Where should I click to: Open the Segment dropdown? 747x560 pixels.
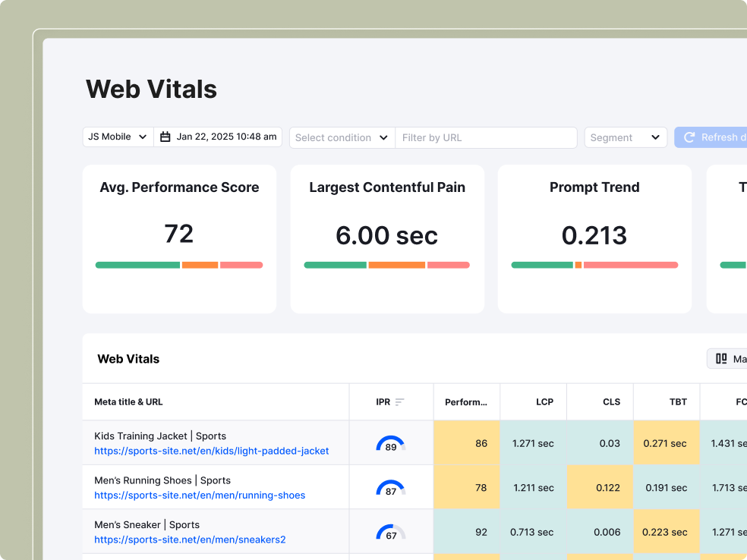pos(625,137)
